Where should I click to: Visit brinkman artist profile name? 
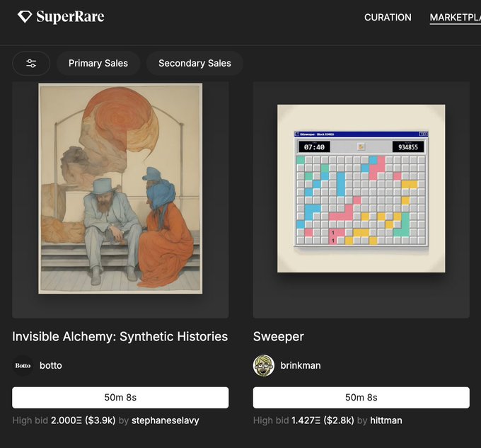[301, 366]
